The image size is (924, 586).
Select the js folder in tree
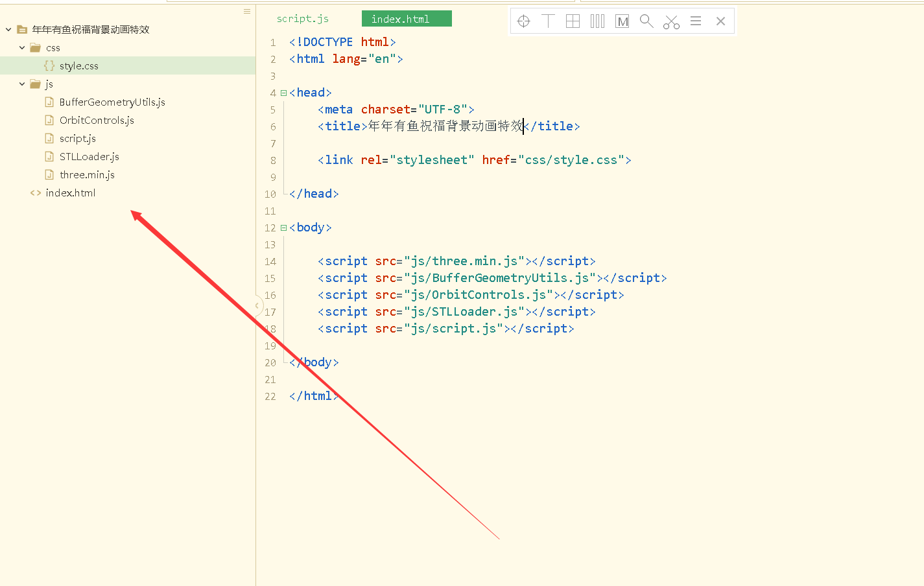click(x=49, y=84)
